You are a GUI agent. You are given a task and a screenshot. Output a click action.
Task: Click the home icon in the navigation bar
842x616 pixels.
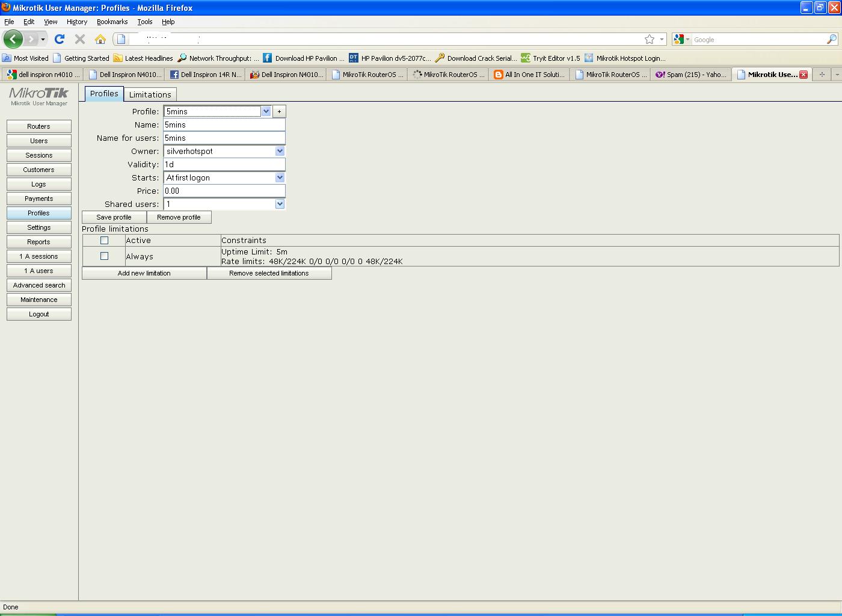point(100,39)
